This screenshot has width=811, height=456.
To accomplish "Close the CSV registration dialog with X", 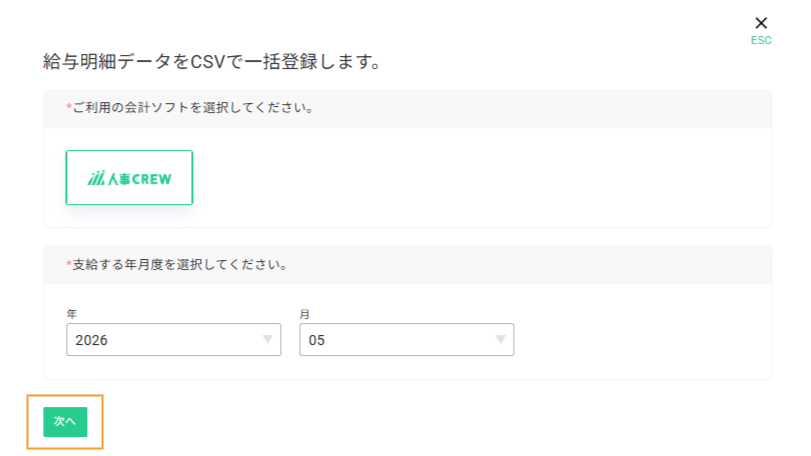I will pyautogui.click(x=761, y=23).
